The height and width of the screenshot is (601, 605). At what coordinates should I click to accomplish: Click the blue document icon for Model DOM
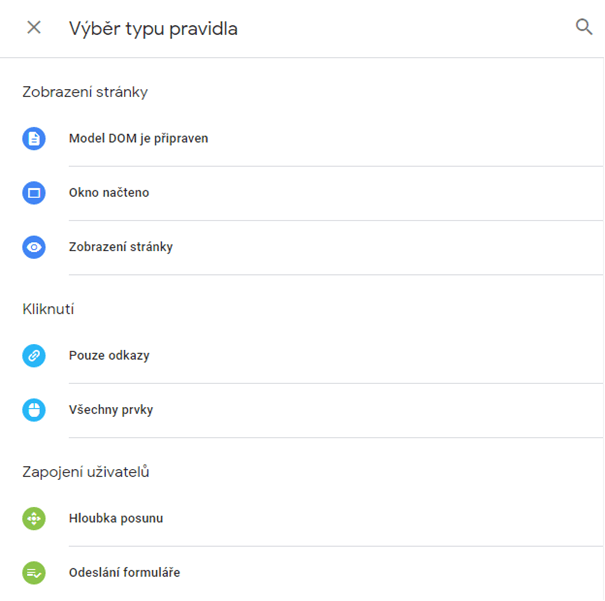coord(34,139)
